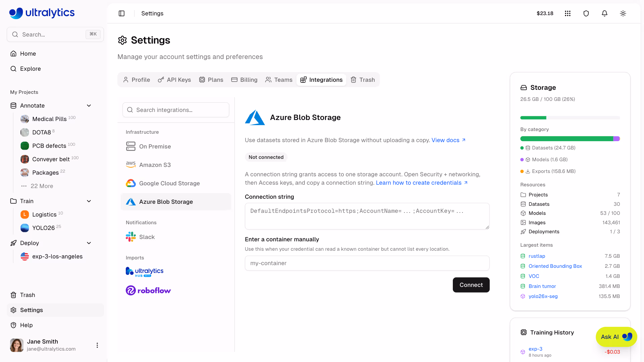
Task: Click the Connection string textarea
Action: click(x=367, y=216)
